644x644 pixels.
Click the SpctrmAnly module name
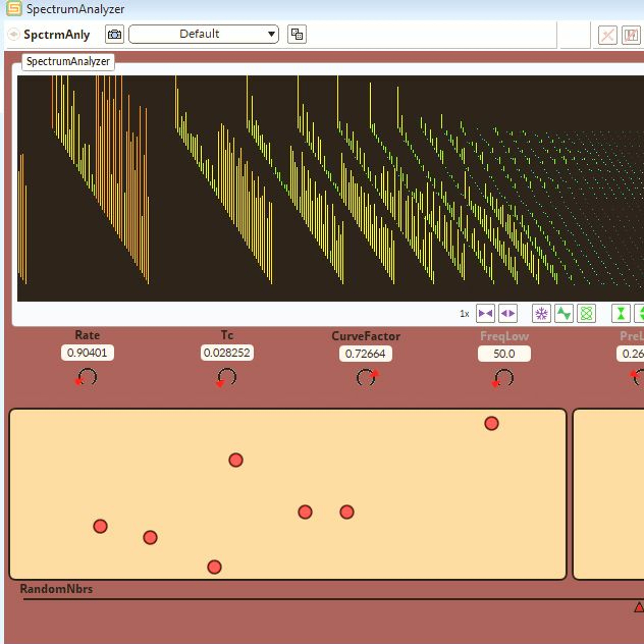pyautogui.click(x=57, y=35)
